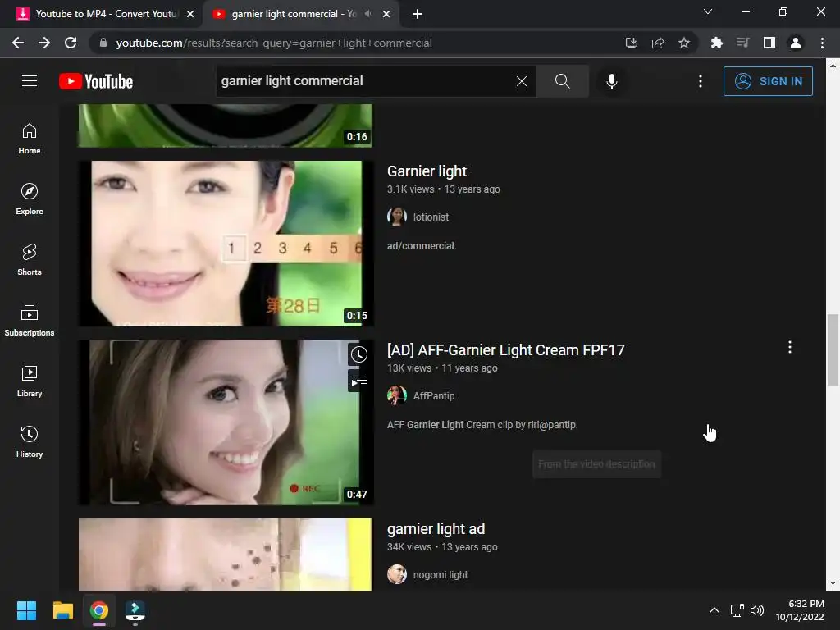Clear the search query with the X
840x630 pixels.
521,81
